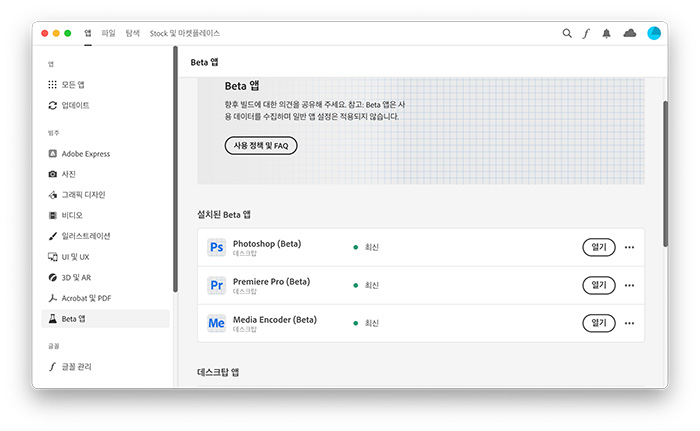The width and height of the screenshot is (700, 431).
Task: Click the Media Encoder (Beta) app name
Action: (x=275, y=320)
